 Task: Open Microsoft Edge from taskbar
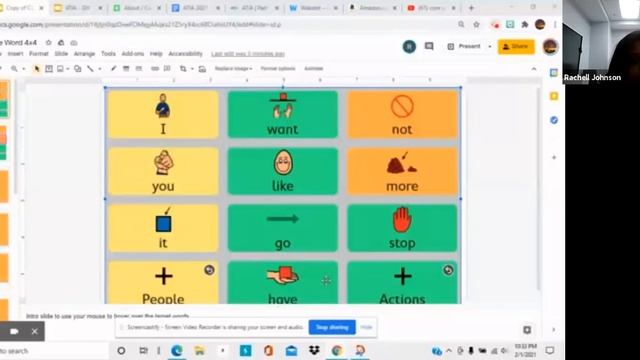(x=177, y=351)
